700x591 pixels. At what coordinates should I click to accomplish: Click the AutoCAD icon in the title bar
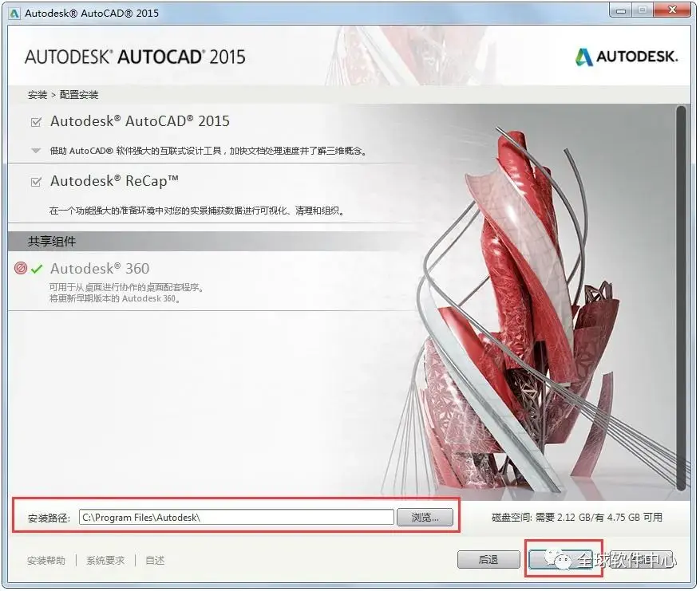[x=14, y=14]
